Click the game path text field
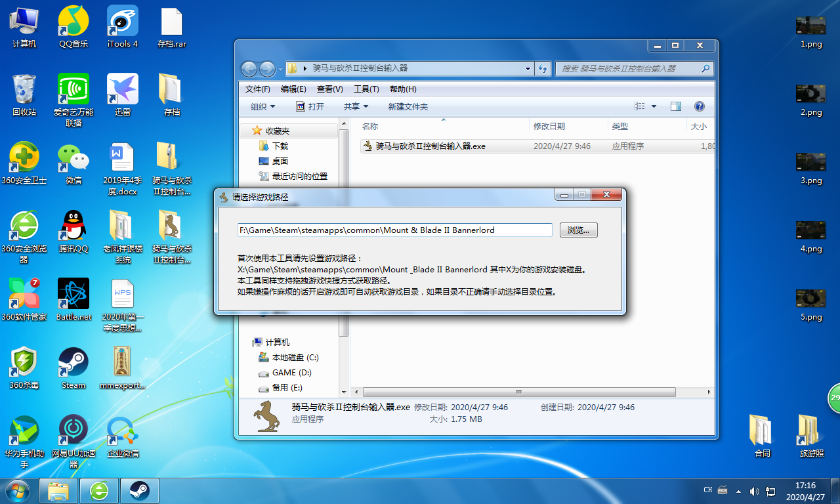Image resolution: width=840 pixels, height=504 pixels. [x=395, y=230]
